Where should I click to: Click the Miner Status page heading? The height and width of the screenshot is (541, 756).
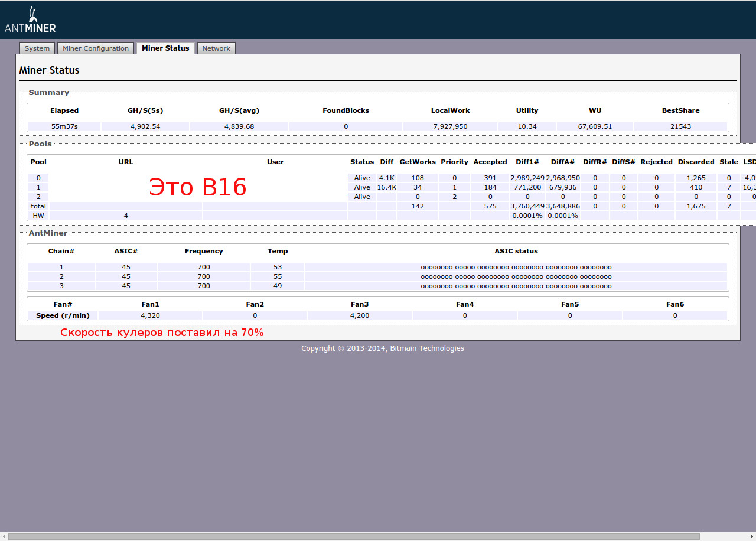[49, 70]
